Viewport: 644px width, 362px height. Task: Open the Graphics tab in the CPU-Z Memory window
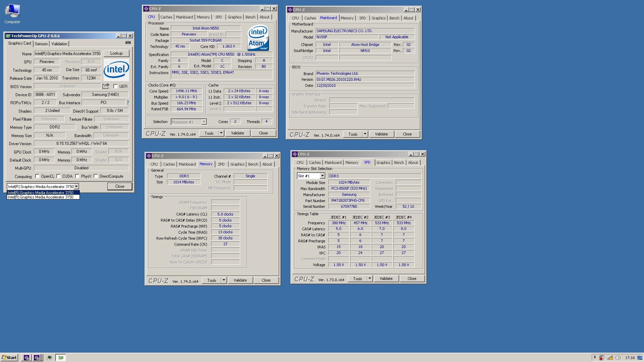(x=237, y=164)
